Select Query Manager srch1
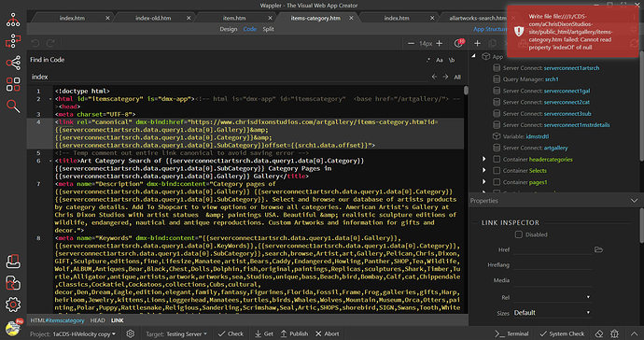This screenshot has width=644, height=340. pos(530,79)
